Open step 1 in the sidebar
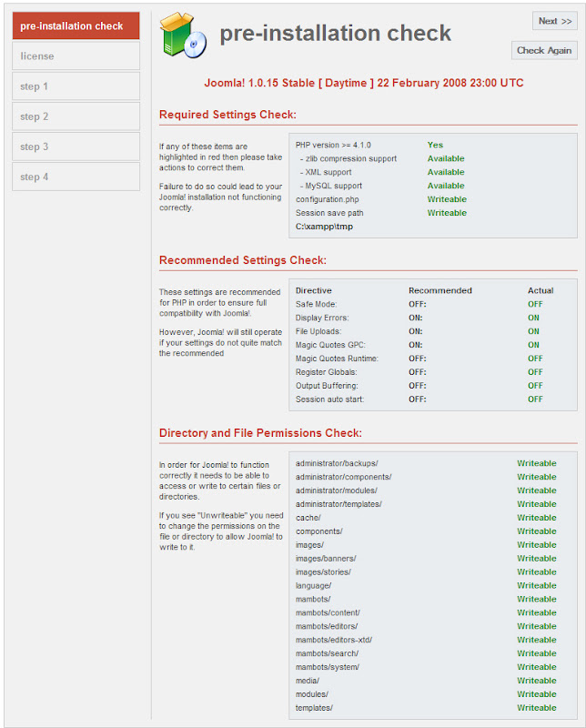 (76, 86)
